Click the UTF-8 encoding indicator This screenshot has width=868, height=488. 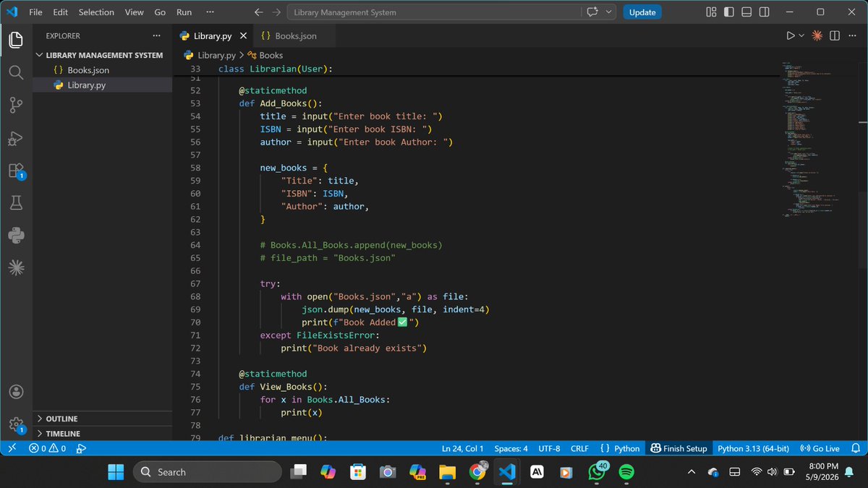(x=549, y=448)
